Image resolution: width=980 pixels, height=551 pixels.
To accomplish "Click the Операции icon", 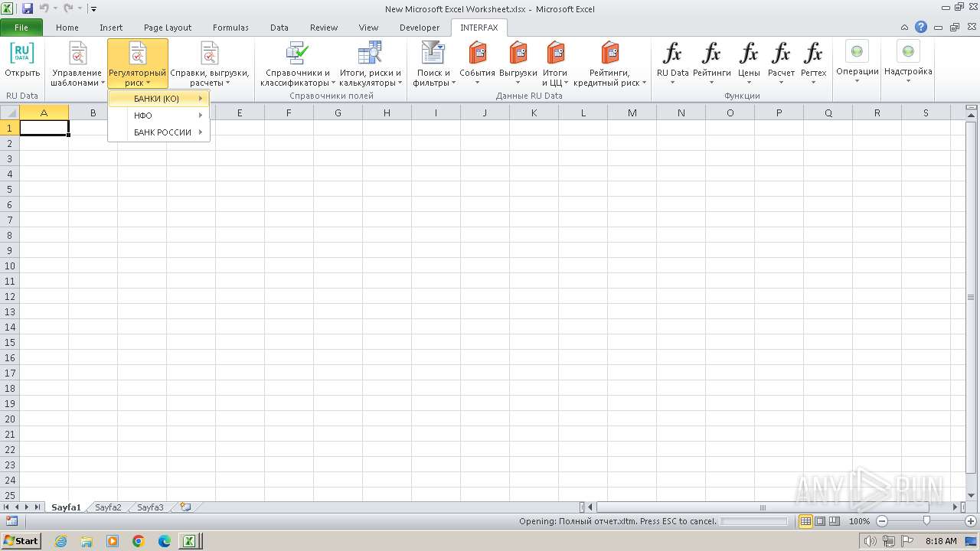I will pyautogui.click(x=857, y=51).
